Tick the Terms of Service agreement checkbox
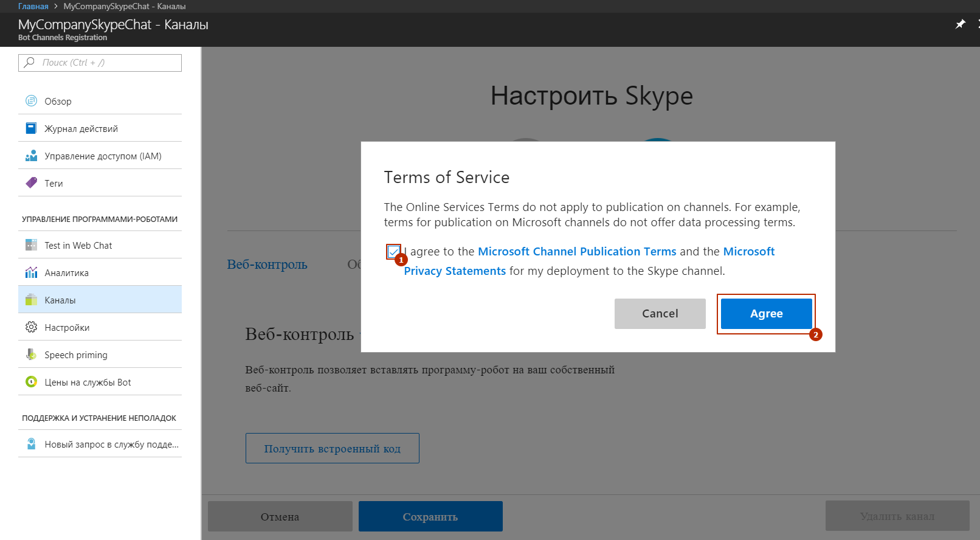This screenshot has width=980, height=540. point(393,251)
